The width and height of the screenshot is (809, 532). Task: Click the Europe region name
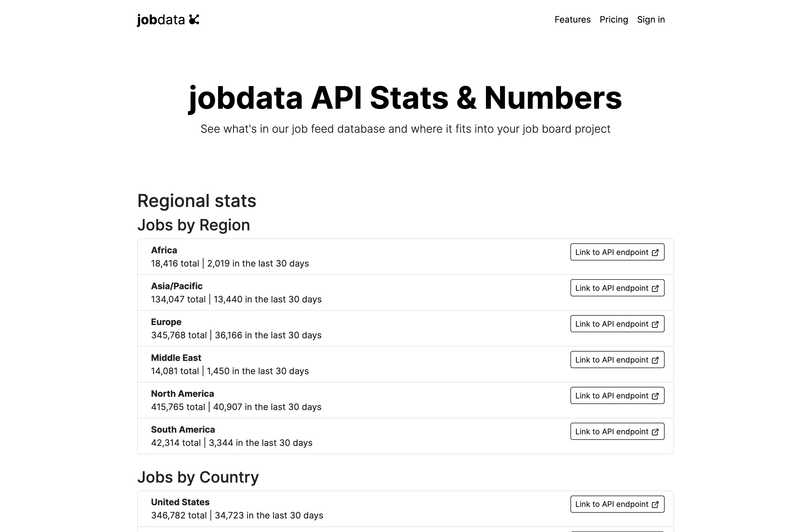166,322
